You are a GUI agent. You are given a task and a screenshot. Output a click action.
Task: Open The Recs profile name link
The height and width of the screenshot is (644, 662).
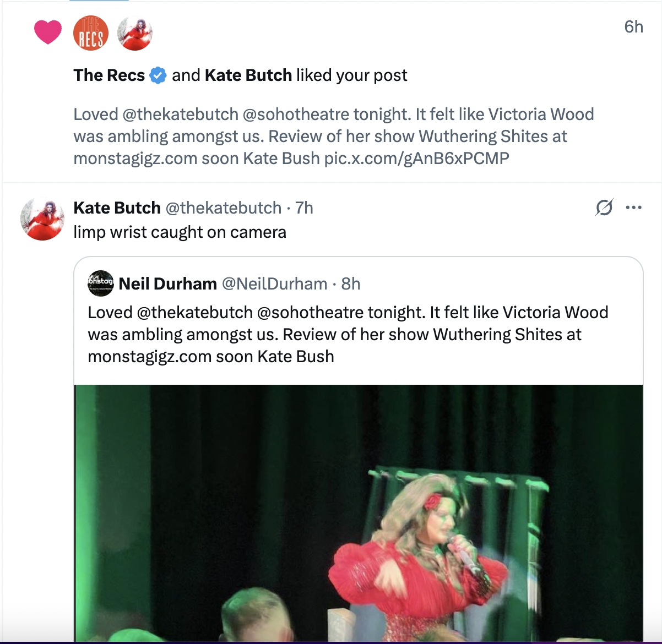[x=109, y=75]
